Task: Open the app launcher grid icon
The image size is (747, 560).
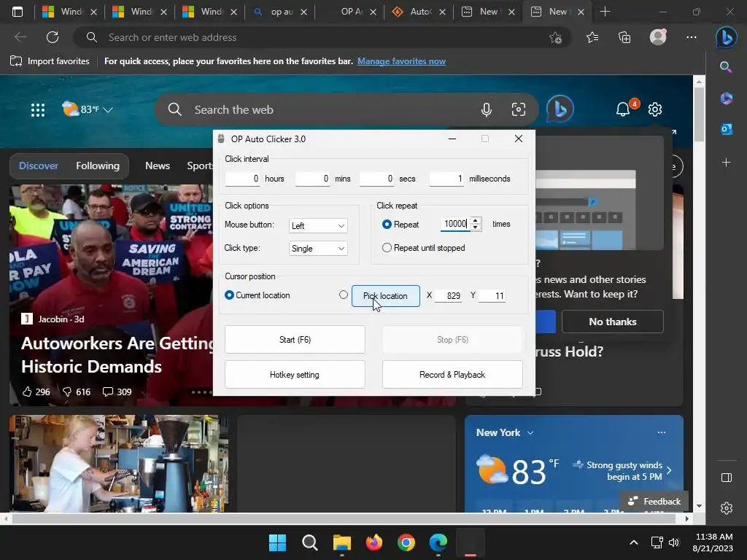Action: tap(38, 110)
